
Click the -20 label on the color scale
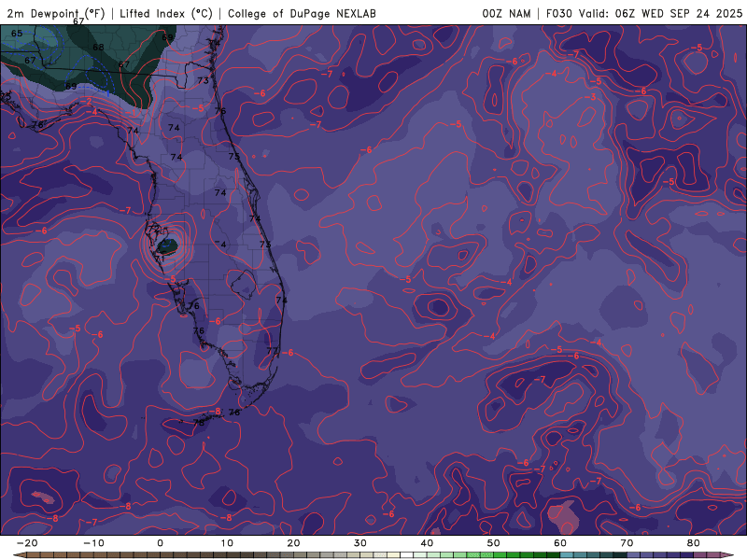click(x=27, y=543)
